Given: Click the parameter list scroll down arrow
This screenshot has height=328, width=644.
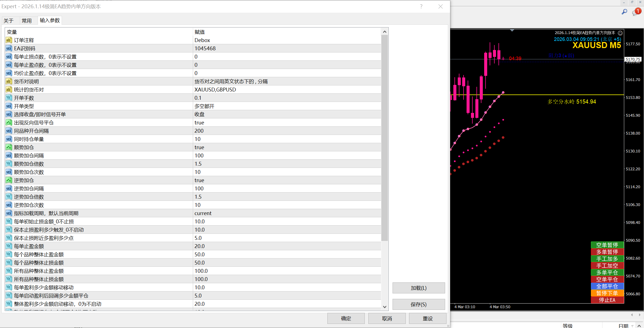Looking at the screenshot, I should pos(385,307).
